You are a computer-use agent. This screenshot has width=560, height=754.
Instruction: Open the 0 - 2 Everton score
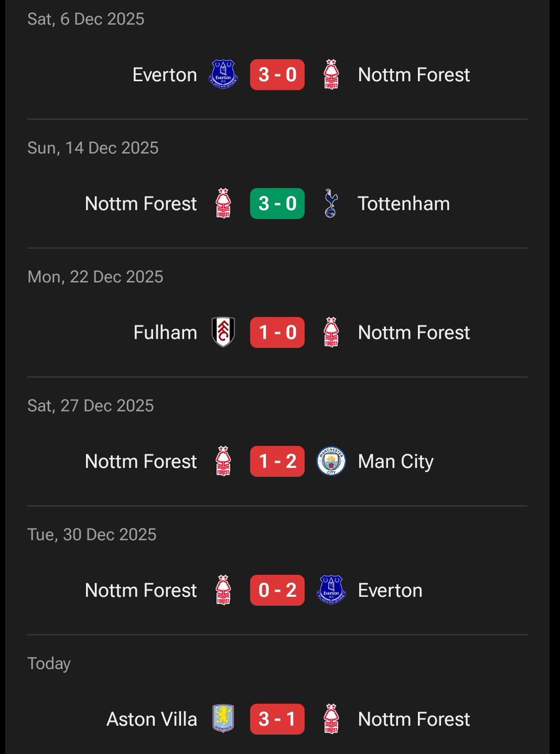click(x=277, y=590)
